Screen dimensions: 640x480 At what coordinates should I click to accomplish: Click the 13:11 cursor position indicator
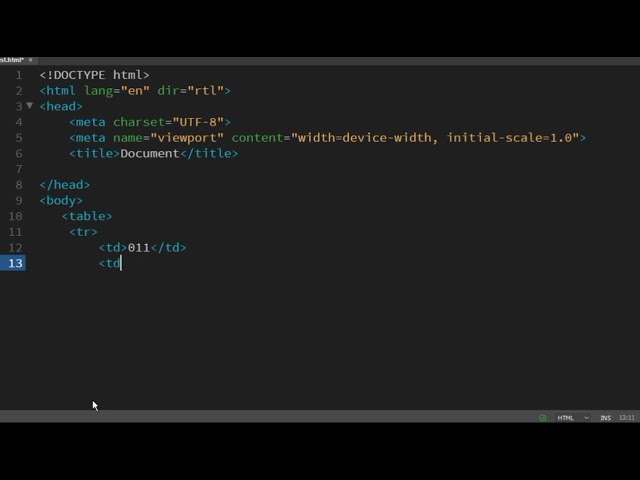[x=627, y=418]
